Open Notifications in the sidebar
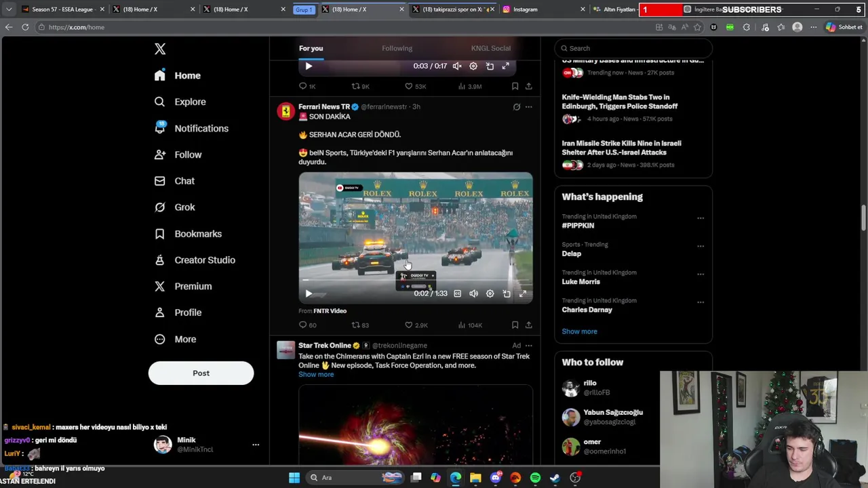Viewport: 868px width, 488px height. [191, 128]
